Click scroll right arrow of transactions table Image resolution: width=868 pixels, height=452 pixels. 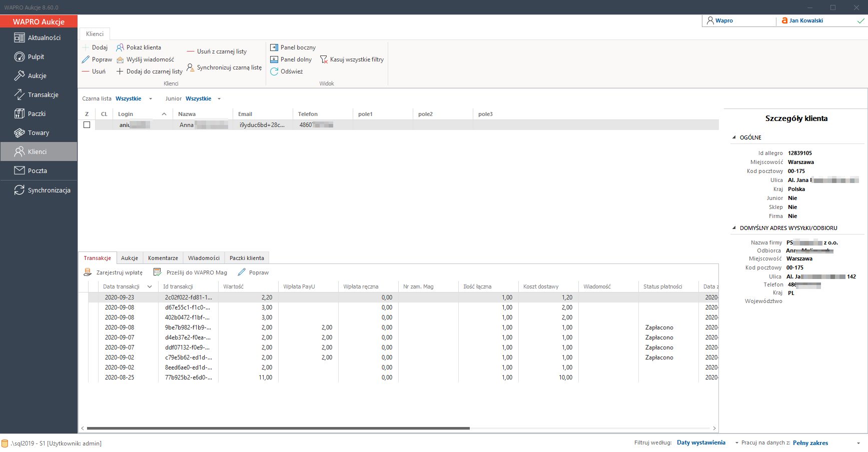[x=714, y=428]
